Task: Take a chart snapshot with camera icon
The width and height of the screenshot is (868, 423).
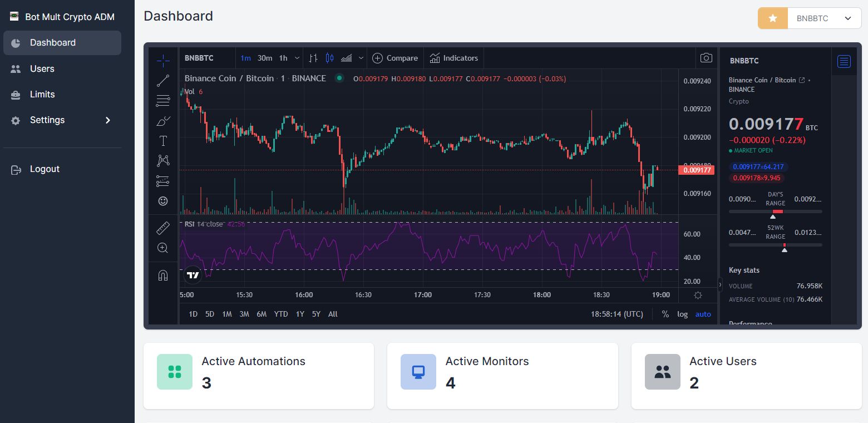Action: [x=706, y=58]
